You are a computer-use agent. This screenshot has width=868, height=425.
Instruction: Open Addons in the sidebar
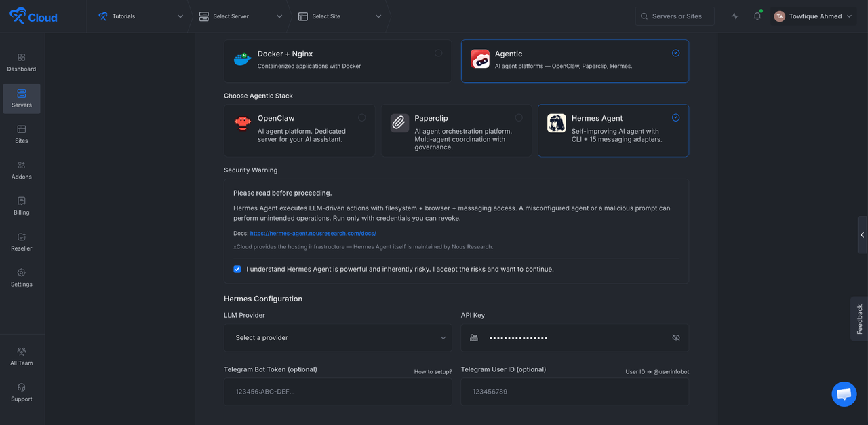22,170
